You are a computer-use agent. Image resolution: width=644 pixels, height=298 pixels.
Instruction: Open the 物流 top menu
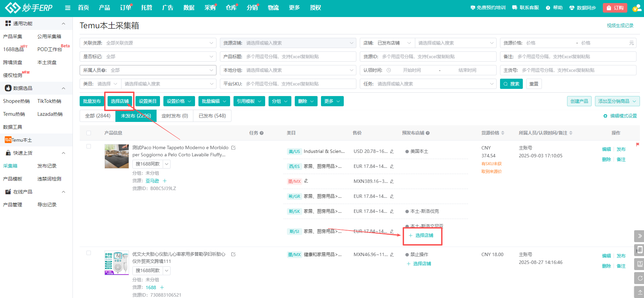tap(273, 7)
